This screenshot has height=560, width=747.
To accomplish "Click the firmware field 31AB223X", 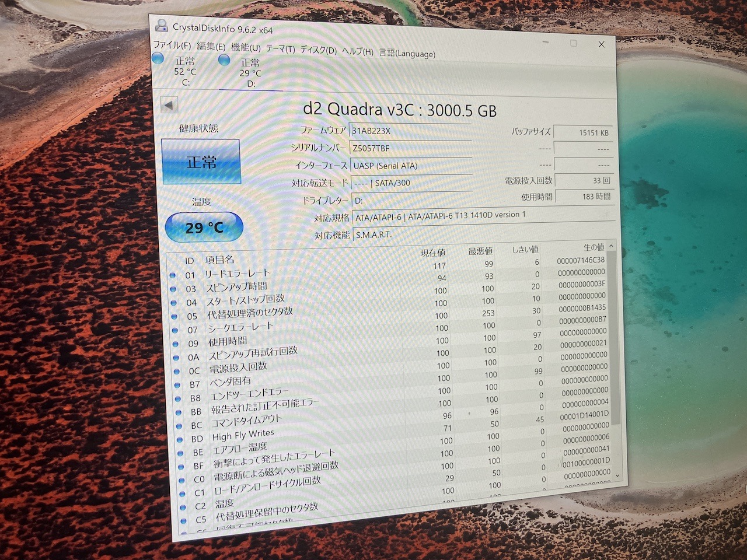I will coord(410,131).
